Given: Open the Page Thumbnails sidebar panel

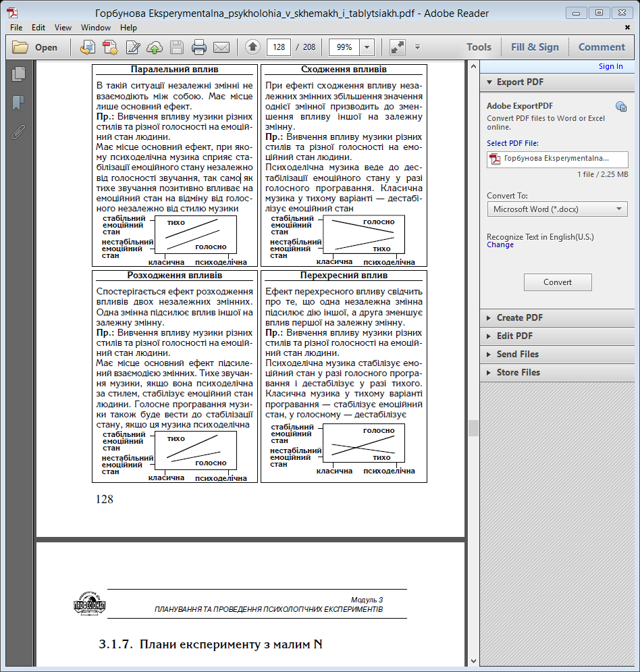Looking at the screenshot, I should coord(18,74).
